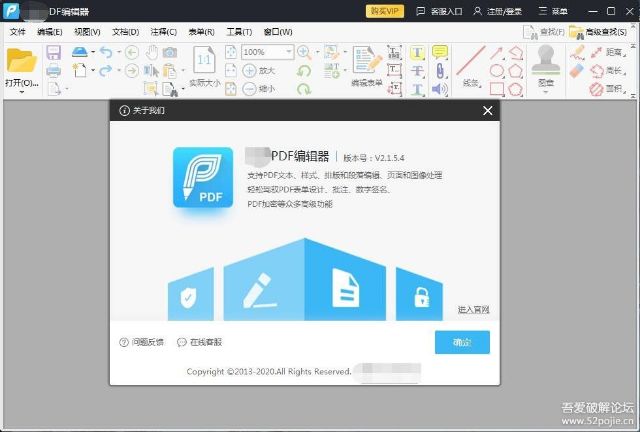Select the pink eraser tool

click(577, 71)
